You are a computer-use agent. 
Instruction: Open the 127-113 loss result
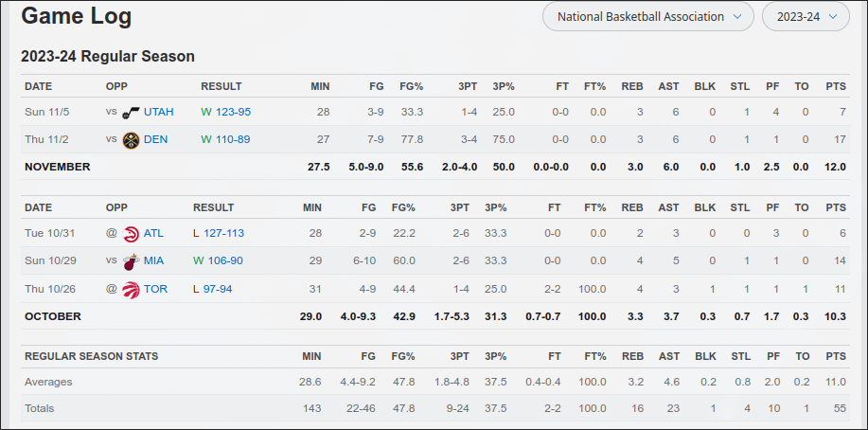(223, 233)
